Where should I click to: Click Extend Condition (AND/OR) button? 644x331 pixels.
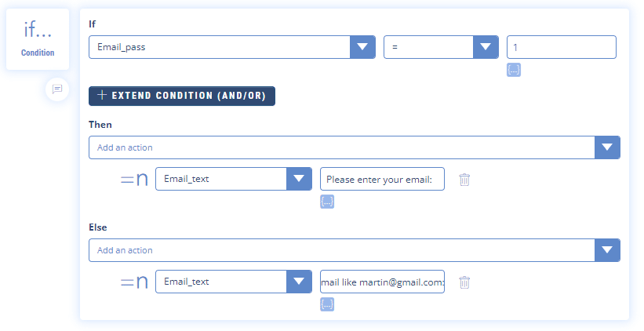click(x=182, y=96)
